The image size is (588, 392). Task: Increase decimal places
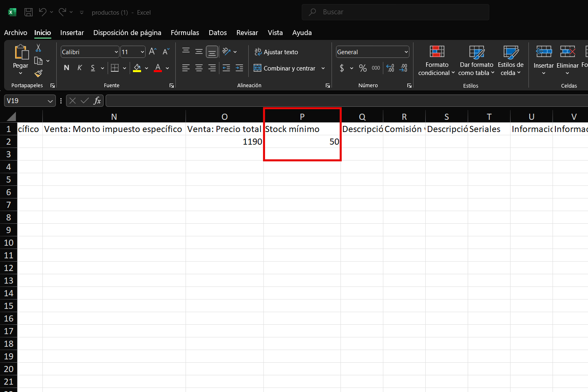(x=390, y=68)
